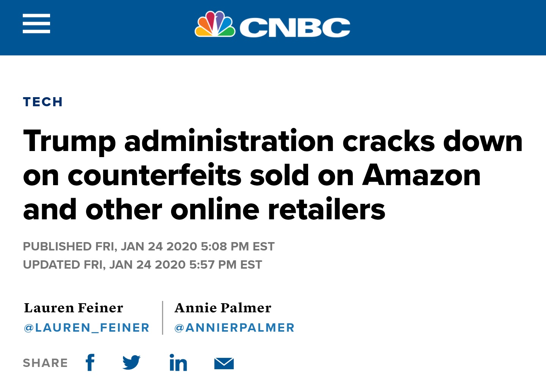Open Annie Palmer's author page

click(x=223, y=308)
